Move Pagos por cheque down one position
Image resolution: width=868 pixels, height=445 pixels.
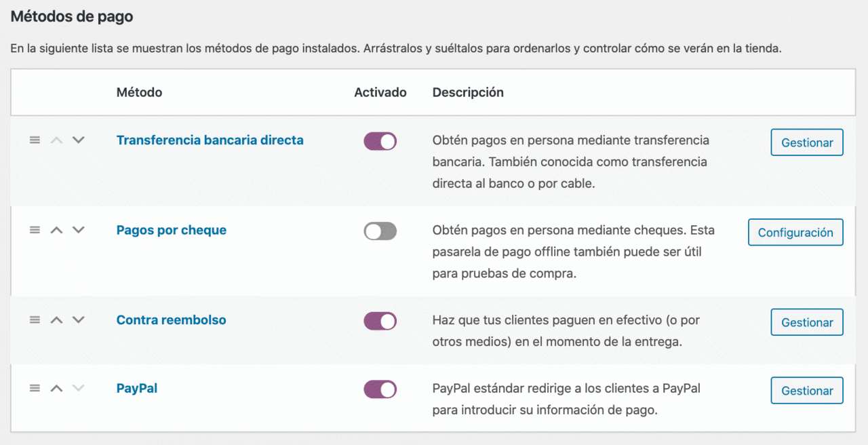point(79,230)
